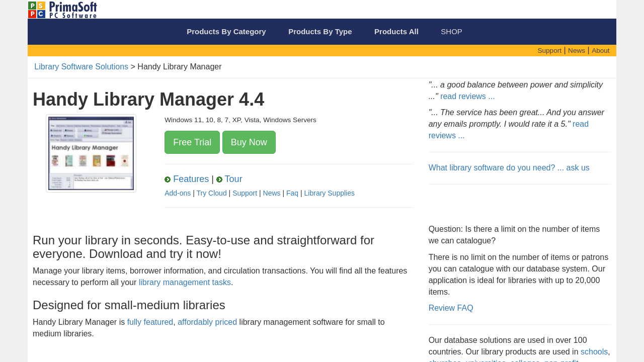Open the Add-ons link
Screen dimensions: 644x362
(178, 193)
